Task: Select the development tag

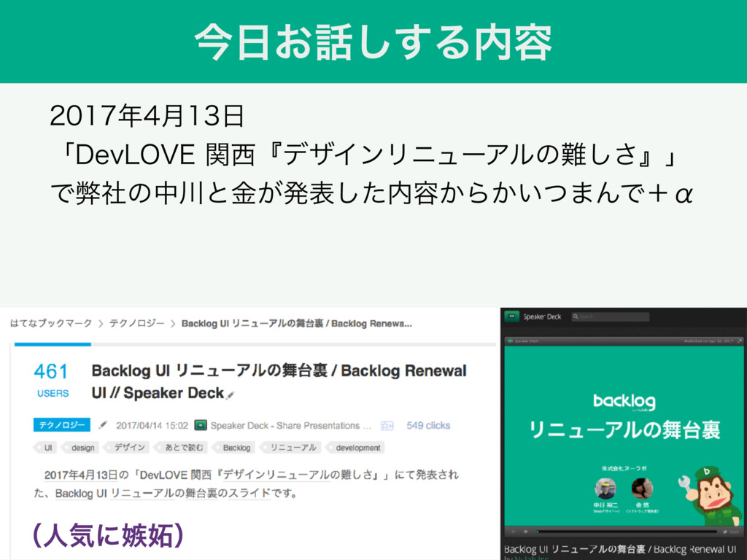Action: tap(356, 448)
